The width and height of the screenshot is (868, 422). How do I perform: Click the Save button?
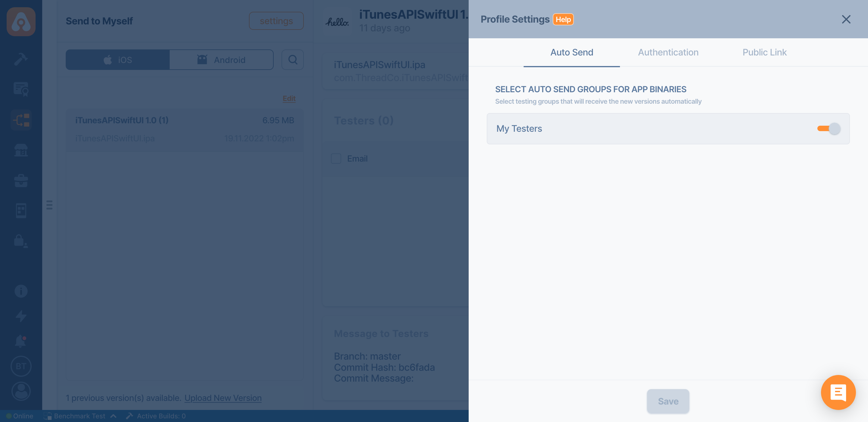click(x=668, y=401)
